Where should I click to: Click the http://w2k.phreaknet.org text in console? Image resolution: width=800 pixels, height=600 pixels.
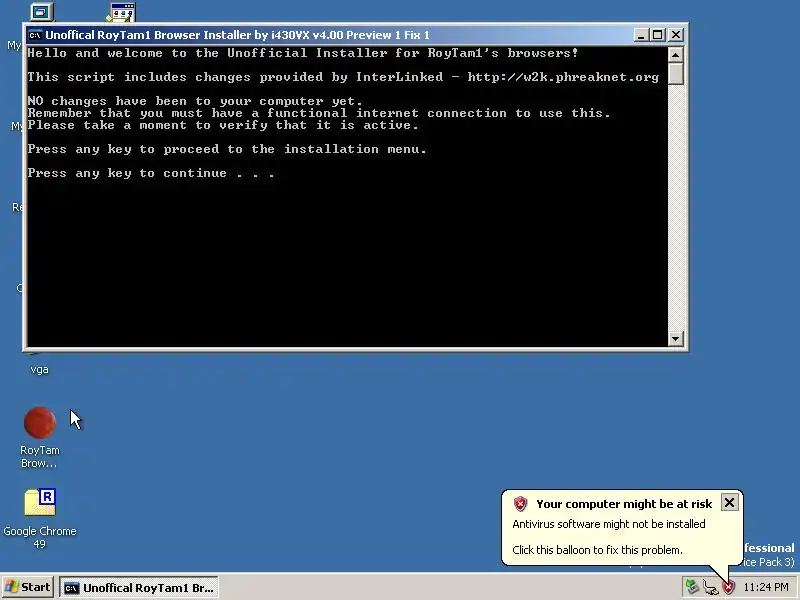(563, 77)
